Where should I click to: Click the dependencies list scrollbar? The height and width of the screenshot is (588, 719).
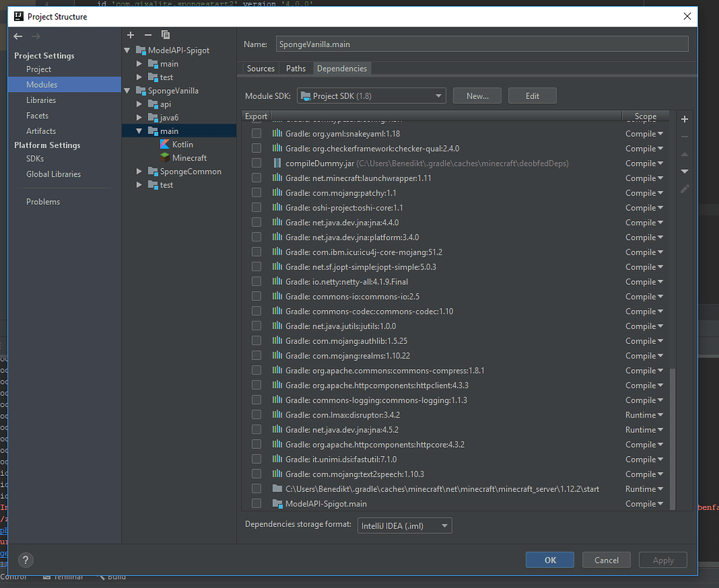673,439
